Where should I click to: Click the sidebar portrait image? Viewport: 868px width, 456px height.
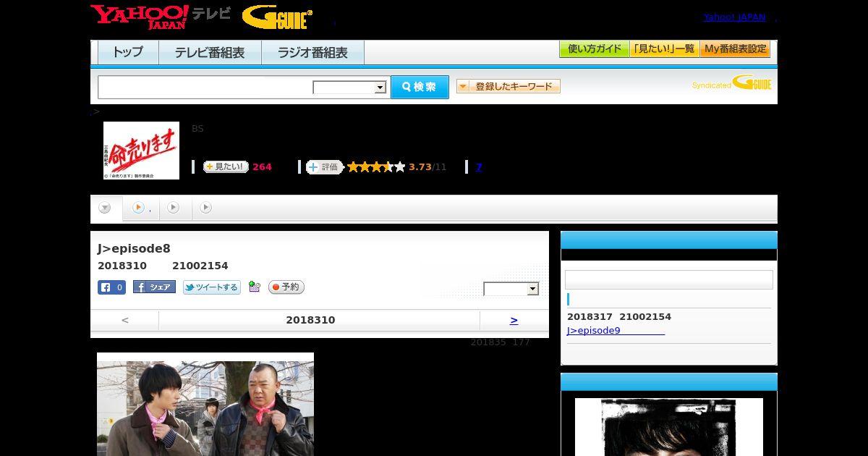[669, 427]
